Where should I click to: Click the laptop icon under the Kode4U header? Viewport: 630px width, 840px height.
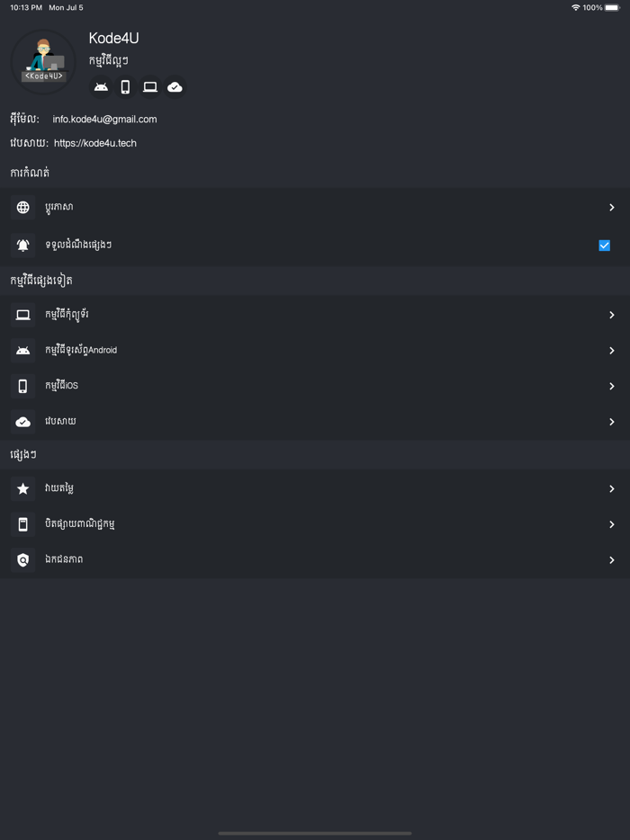150,87
